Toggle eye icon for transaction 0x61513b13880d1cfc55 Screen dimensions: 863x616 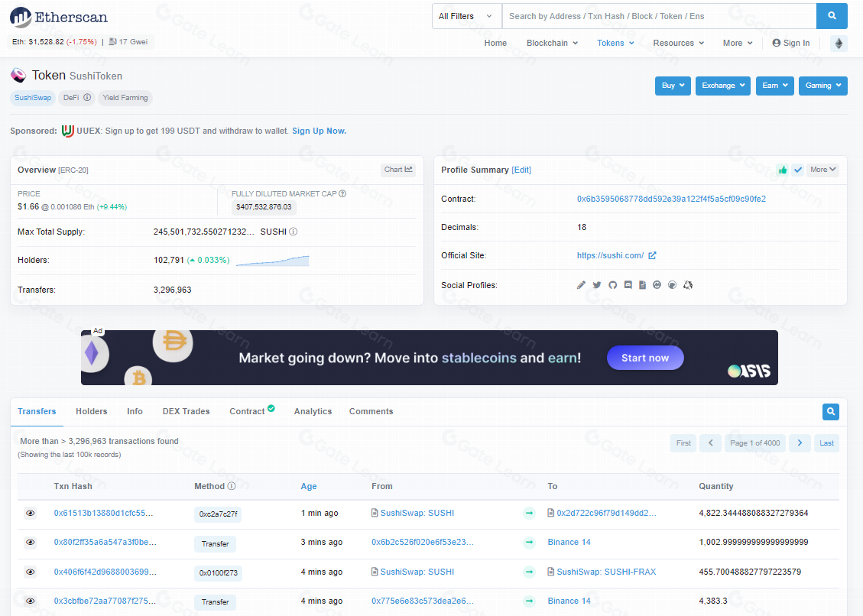click(x=31, y=514)
